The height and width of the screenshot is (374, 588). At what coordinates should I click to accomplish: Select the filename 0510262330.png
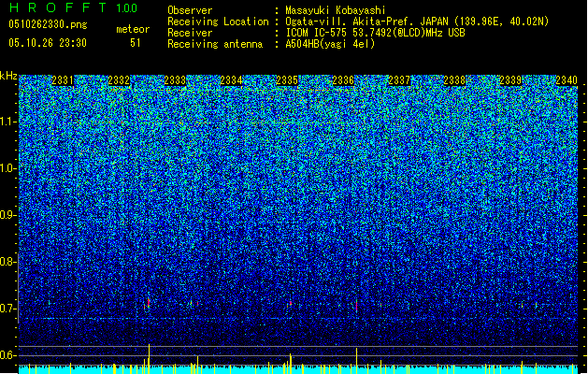48,25
